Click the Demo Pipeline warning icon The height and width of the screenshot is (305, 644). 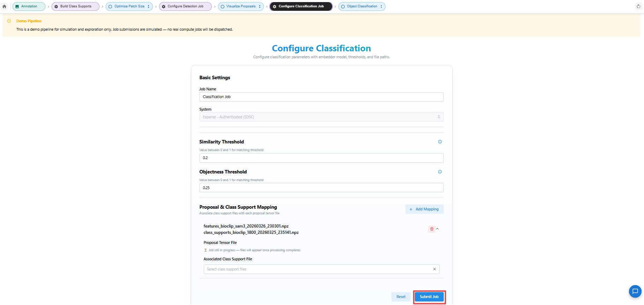[9, 21]
